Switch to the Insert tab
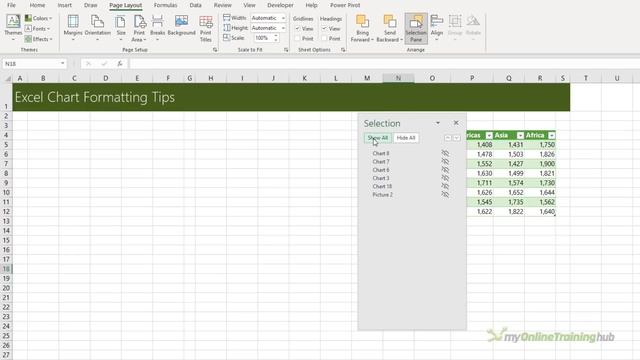Image resolution: width=640 pixels, height=360 pixels. point(64,5)
